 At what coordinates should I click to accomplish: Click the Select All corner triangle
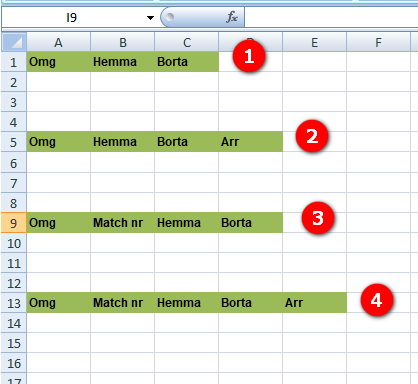point(14,42)
